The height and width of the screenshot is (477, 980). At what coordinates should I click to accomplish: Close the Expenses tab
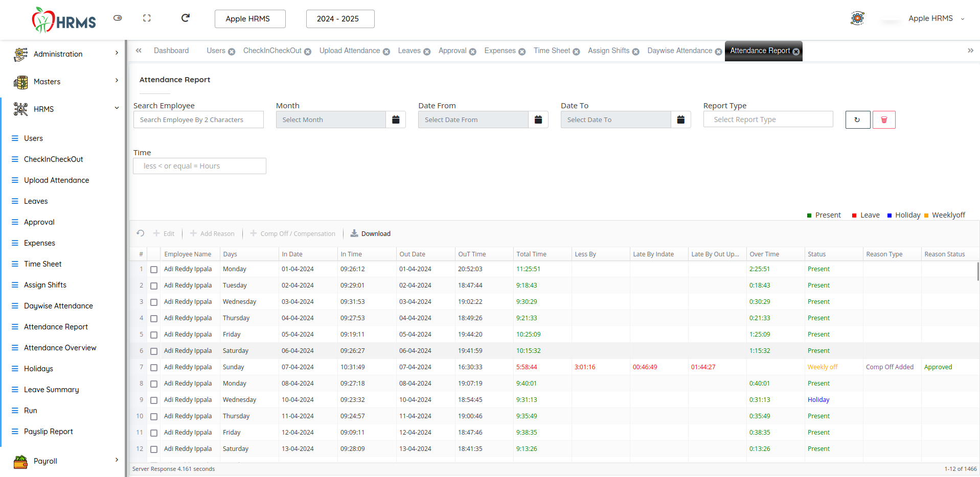point(522,52)
